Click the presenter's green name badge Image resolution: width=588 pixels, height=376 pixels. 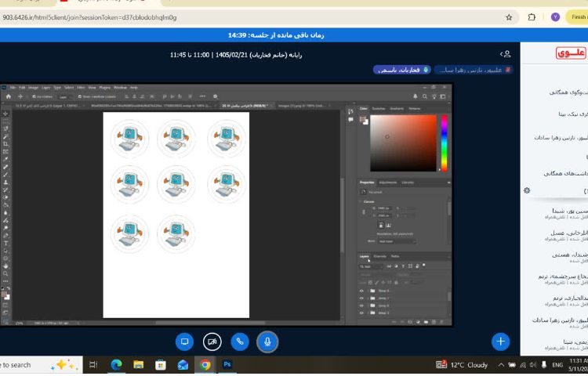(402, 70)
